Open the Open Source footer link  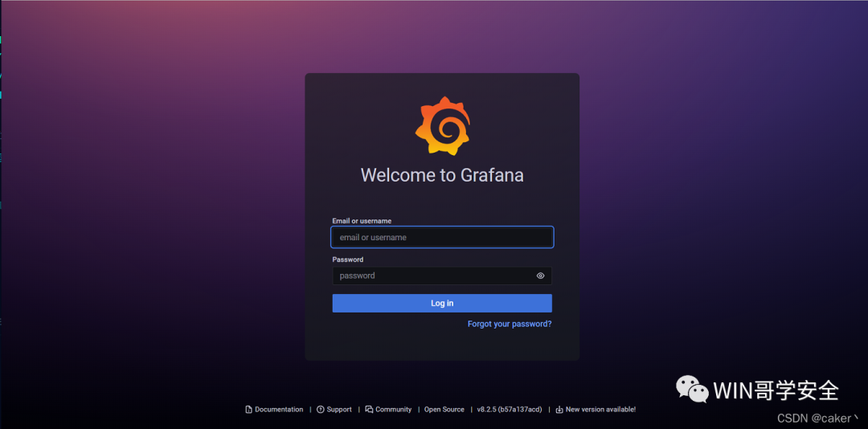pos(444,410)
